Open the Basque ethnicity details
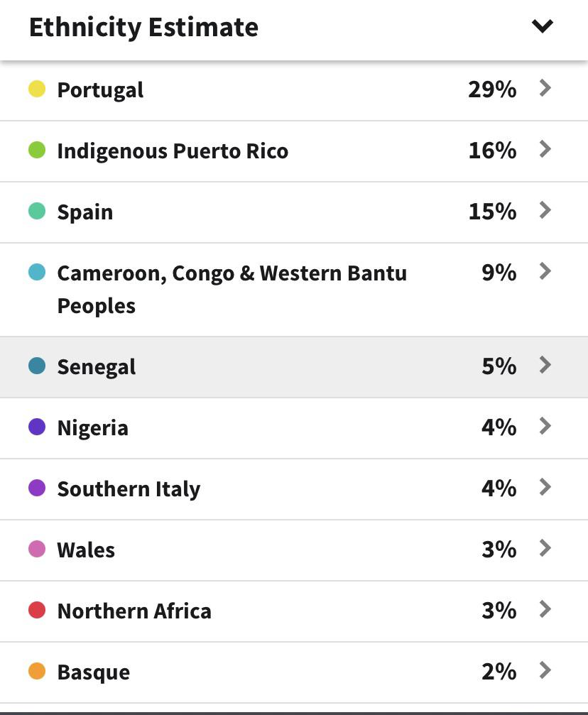This screenshot has width=588, height=715. [x=545, y=670]
